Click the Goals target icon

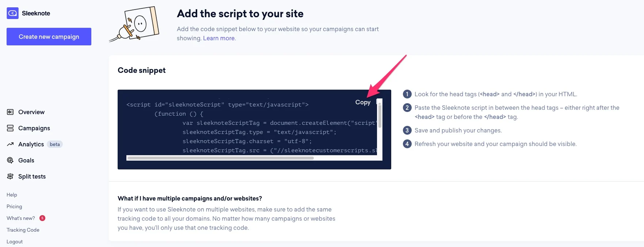click(x=10, y=160)
